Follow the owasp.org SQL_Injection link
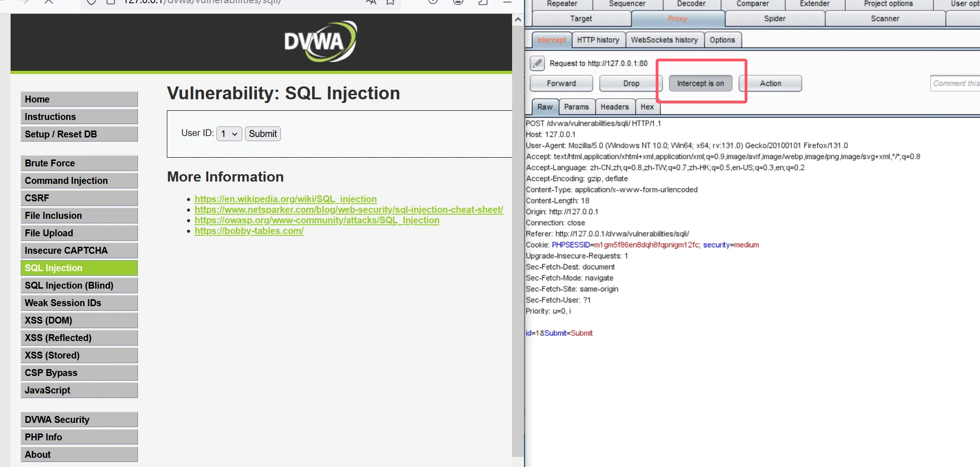 click(x=317, y=220)
